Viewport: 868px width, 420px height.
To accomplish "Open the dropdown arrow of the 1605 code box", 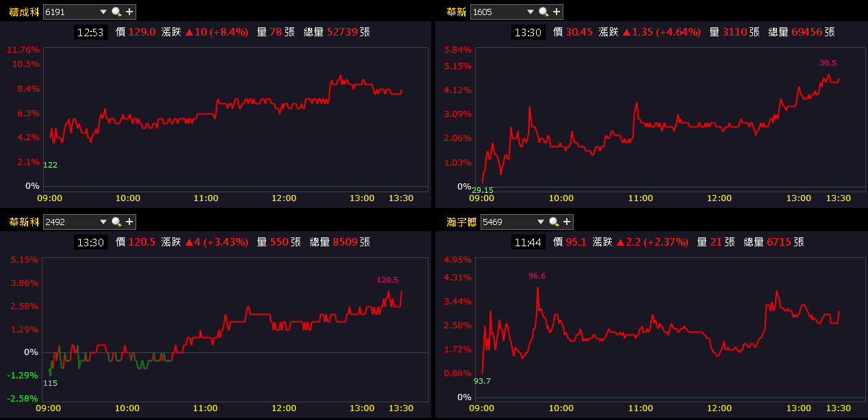I will tap(531, 12).
